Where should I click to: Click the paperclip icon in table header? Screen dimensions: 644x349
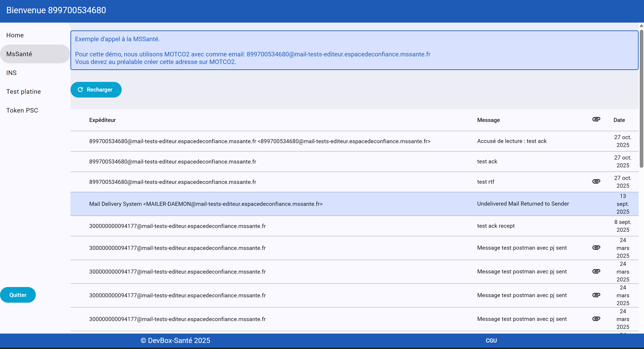pos(596,119)
